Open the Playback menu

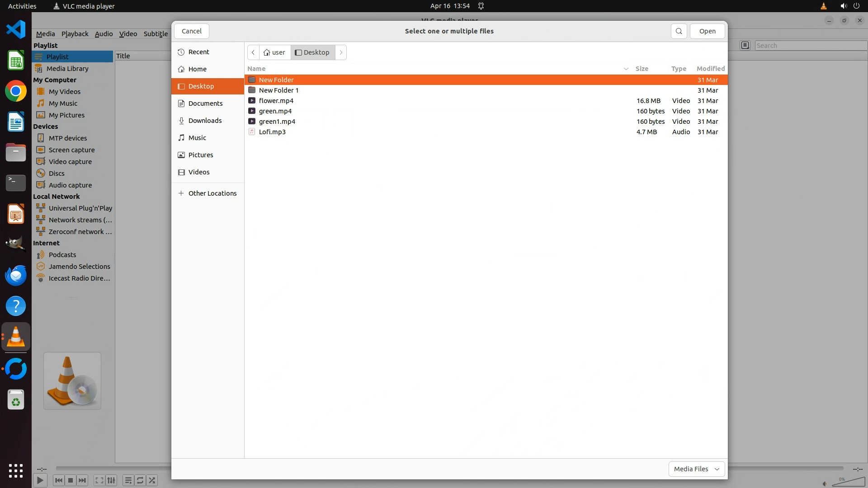[75, 34]
